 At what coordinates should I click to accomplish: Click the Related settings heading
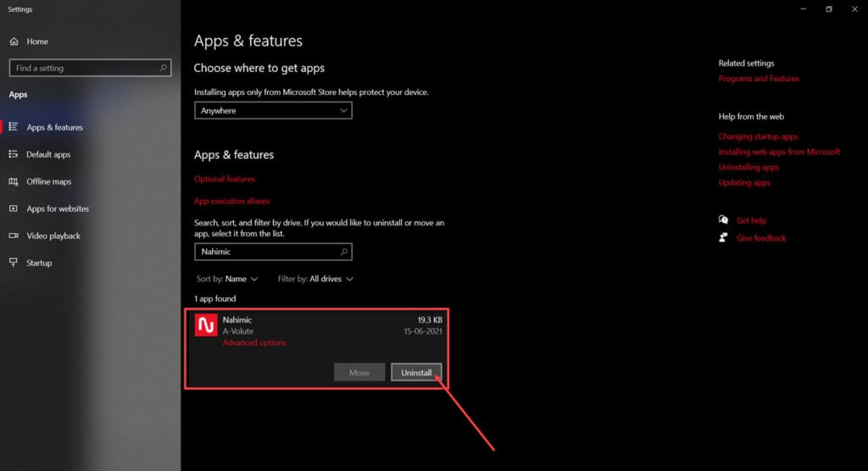(x=746, y=63)
